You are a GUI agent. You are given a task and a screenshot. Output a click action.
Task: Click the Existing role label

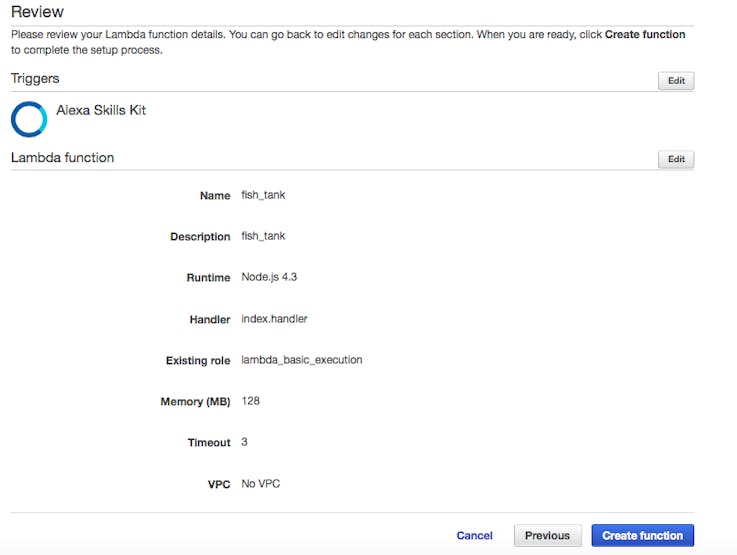click(x=198, y=360)
